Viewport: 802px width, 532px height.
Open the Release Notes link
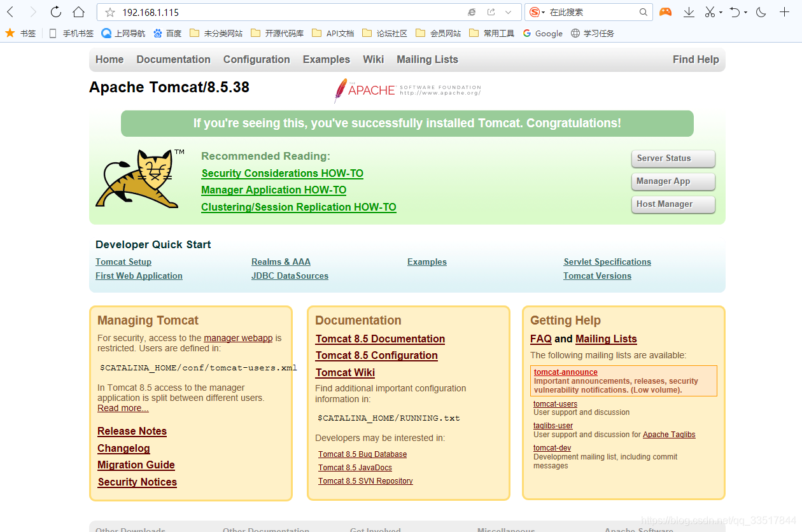click(x=132, y=431)
